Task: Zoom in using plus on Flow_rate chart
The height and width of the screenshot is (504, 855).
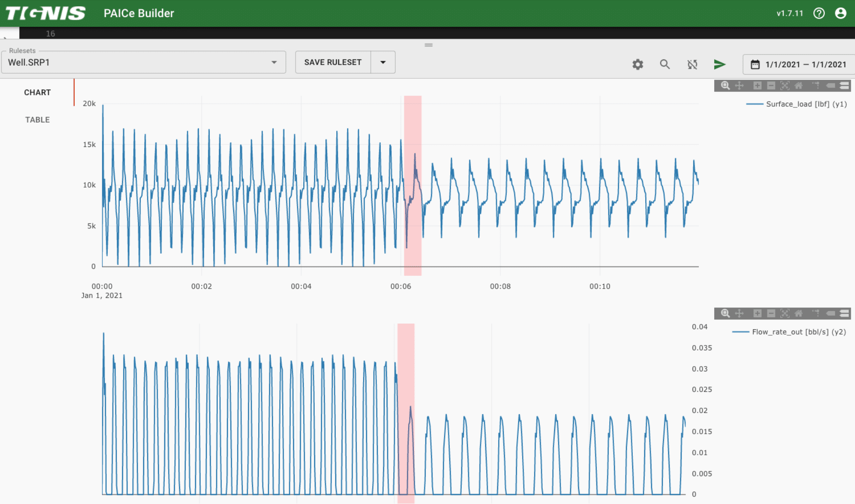Action: point(757,314)
